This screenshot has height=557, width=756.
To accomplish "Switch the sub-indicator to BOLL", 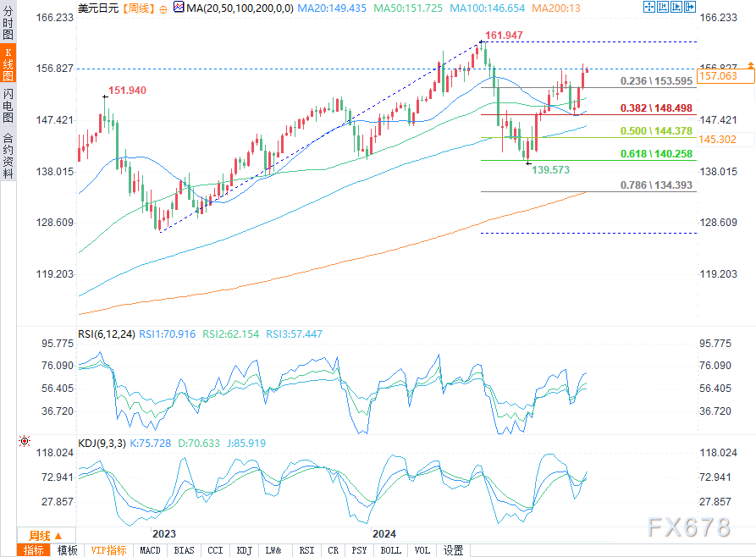I will tap(390, 550).
